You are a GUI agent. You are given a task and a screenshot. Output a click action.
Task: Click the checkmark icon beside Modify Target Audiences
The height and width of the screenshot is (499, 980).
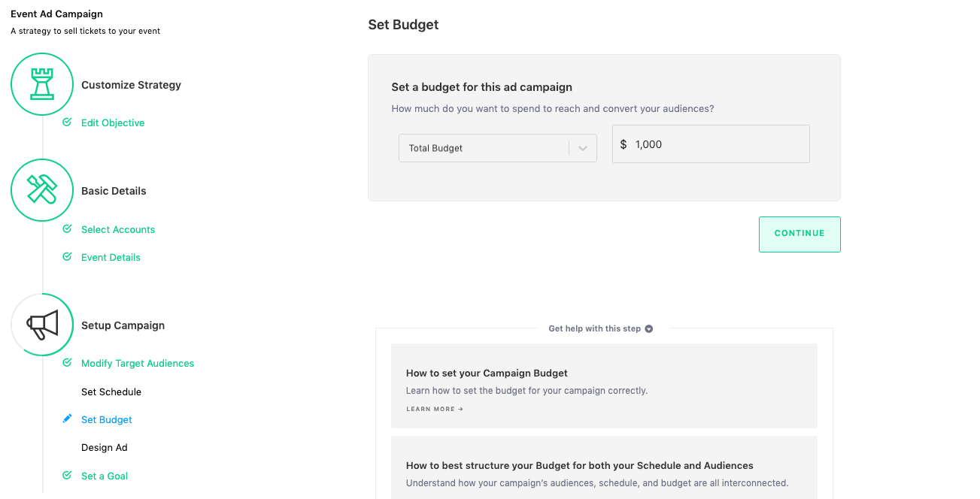(67, 363)
